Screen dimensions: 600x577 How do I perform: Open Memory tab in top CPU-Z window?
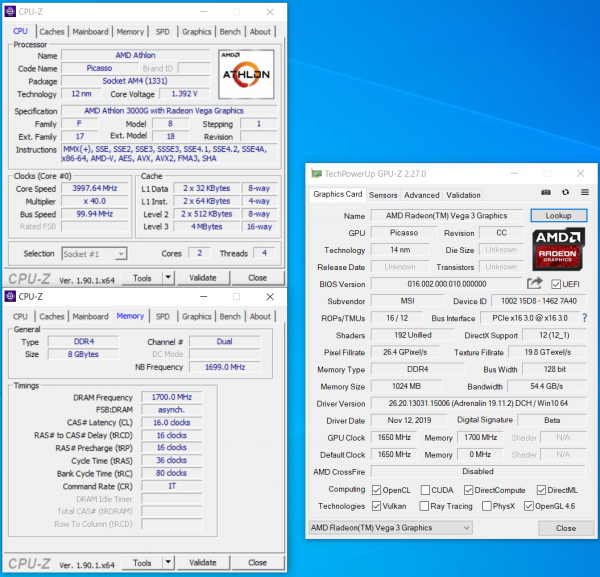130,32
